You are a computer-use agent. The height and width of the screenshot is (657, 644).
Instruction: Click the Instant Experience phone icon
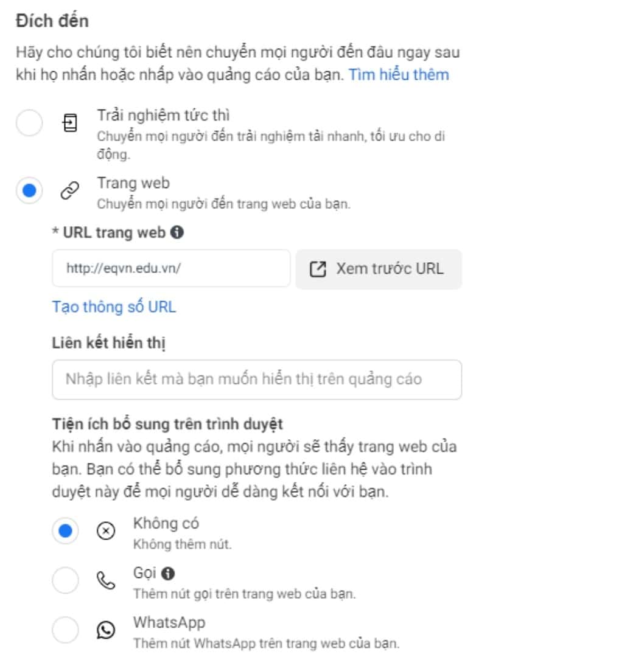[x=71, y=124]
